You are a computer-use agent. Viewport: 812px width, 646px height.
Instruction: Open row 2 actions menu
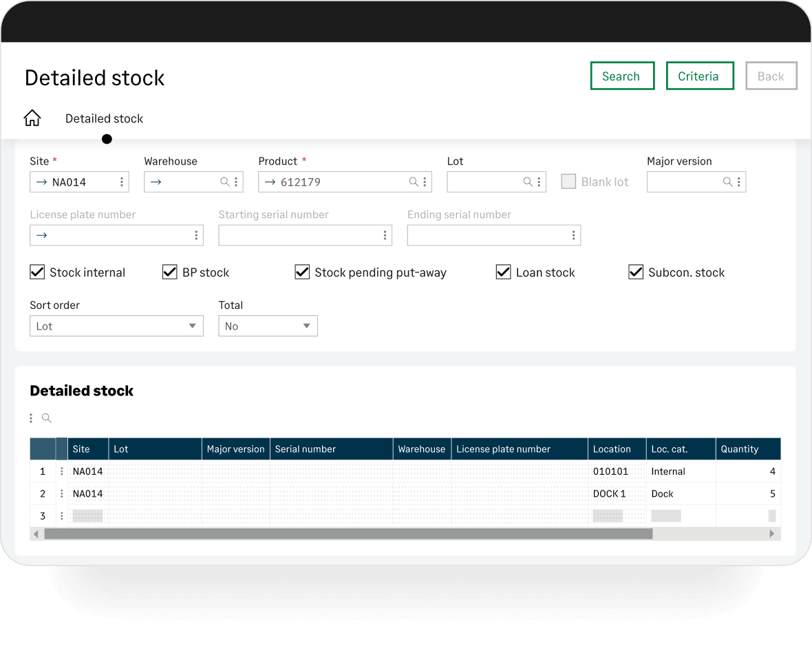[x=62, y=494]
